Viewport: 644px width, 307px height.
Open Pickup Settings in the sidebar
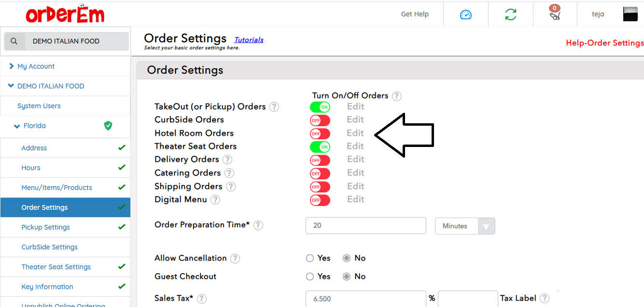click(45, 227)
